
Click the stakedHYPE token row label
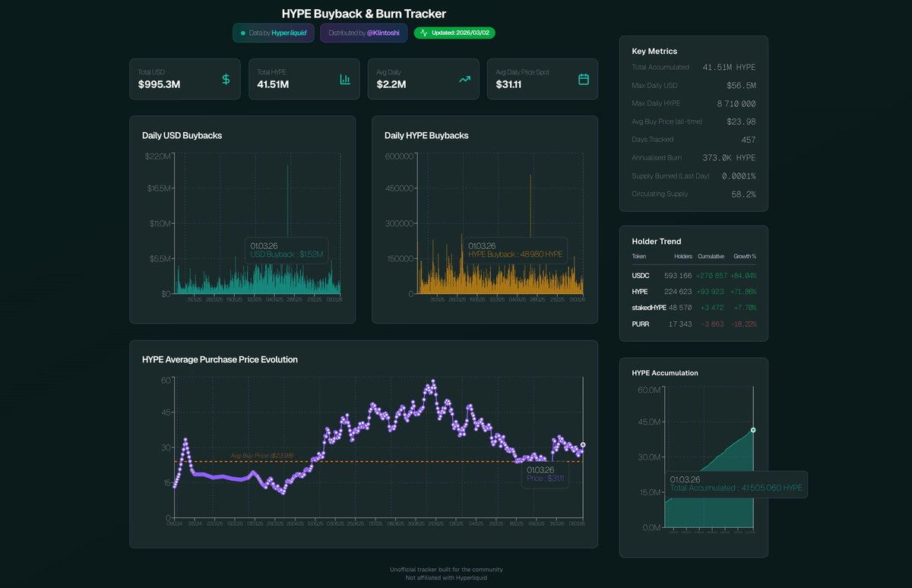(x=649, y=308)
